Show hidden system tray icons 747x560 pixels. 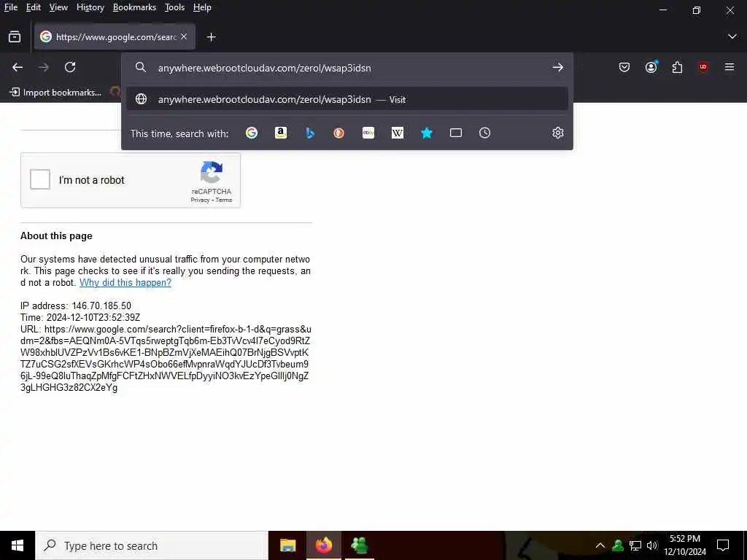click(x=600, y=545)
